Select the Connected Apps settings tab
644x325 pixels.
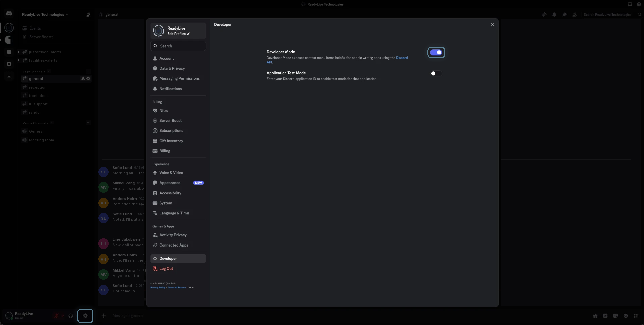[178, 245]
